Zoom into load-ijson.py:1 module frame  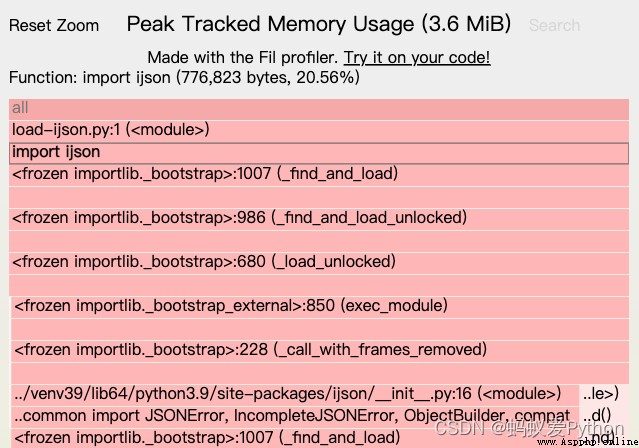319,131
